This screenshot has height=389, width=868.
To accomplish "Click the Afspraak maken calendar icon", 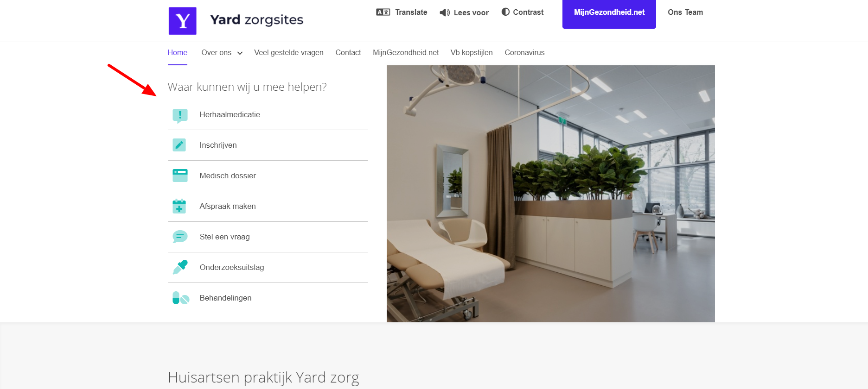I will click(179, 206).
